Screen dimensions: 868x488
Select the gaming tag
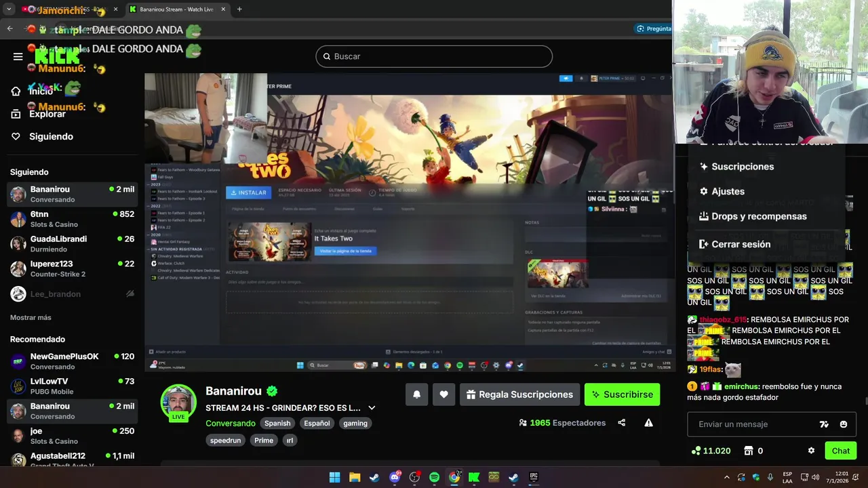click(355, 423)
